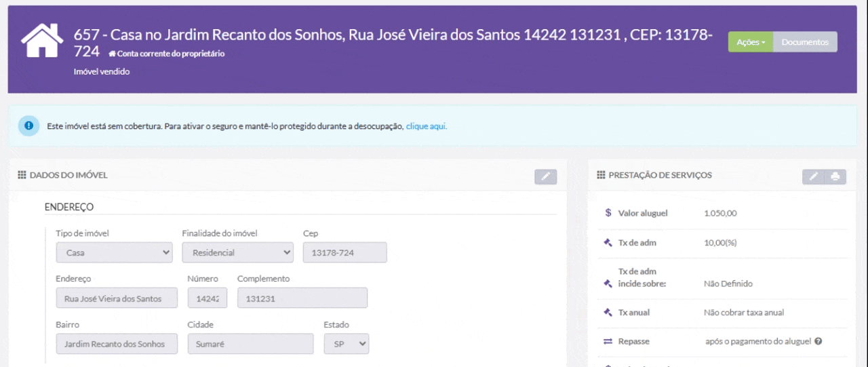Edit Dados do Imóvel with pencil icon
Screen dimensions: 868x367
545,176
